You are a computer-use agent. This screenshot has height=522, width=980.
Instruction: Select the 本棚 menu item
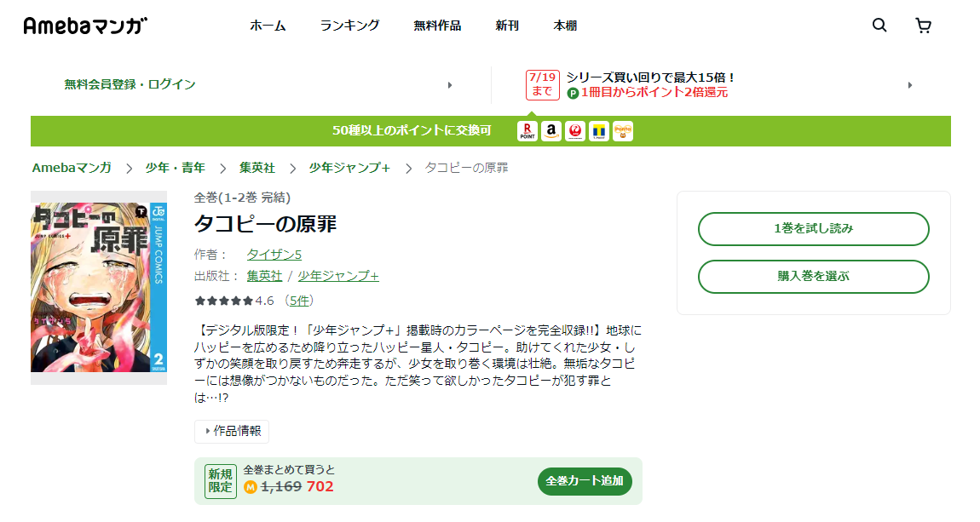click(565, 26)
